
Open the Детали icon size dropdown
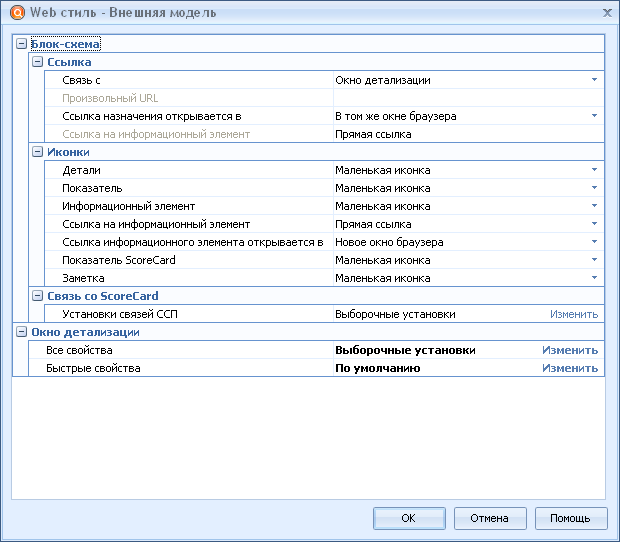[x=594, y=170]
